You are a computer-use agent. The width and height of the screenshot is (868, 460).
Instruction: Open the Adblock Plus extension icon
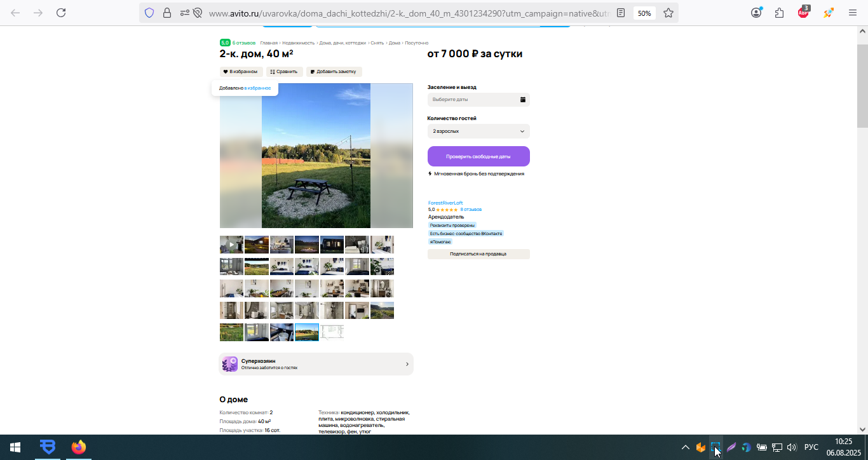(804, 12)
